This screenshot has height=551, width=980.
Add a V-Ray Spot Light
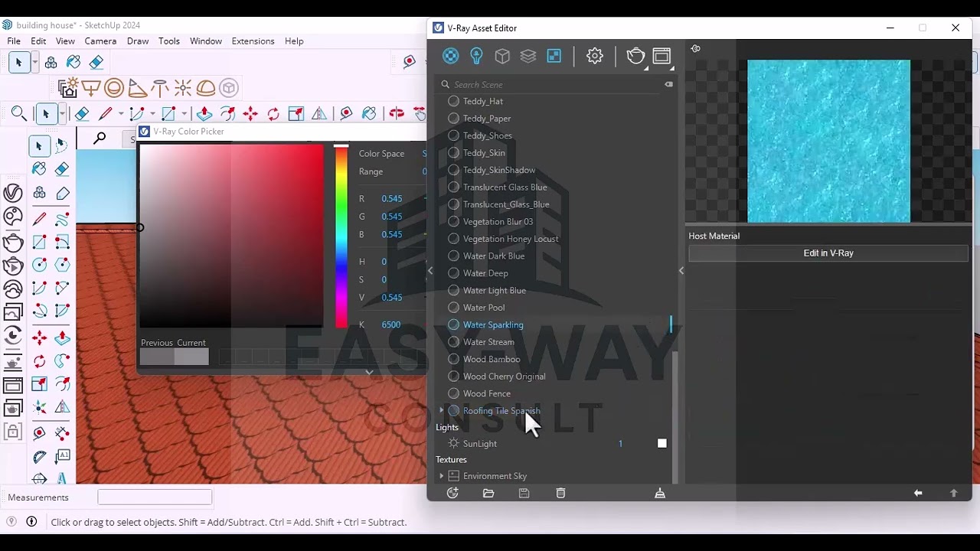click(137, 88)
